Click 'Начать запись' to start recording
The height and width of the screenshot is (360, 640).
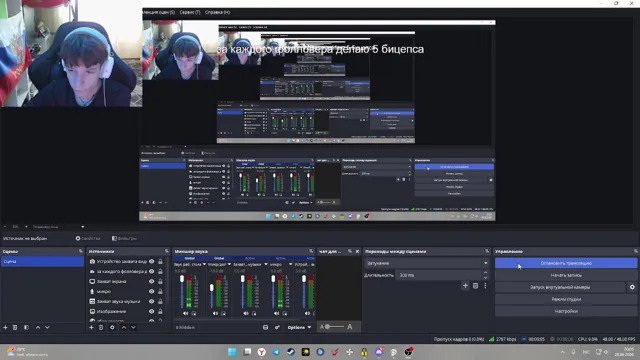pos(566,276)
